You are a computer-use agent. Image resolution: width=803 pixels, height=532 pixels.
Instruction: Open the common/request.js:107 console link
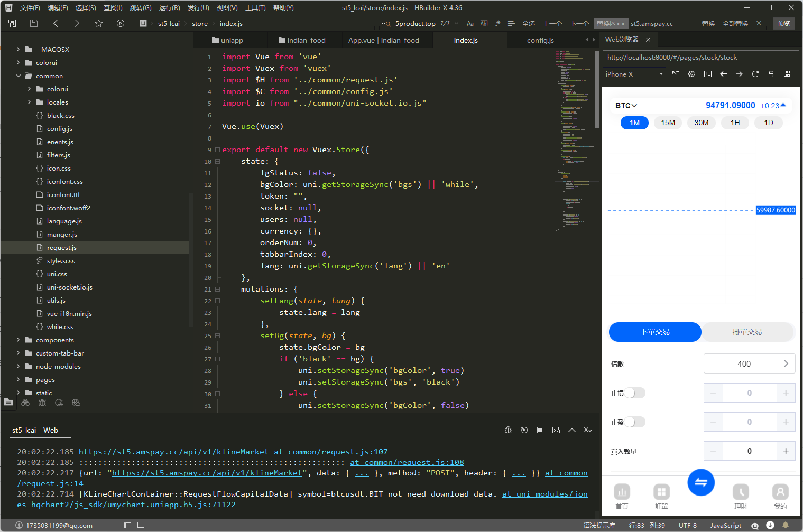click(x=330, y=452)
